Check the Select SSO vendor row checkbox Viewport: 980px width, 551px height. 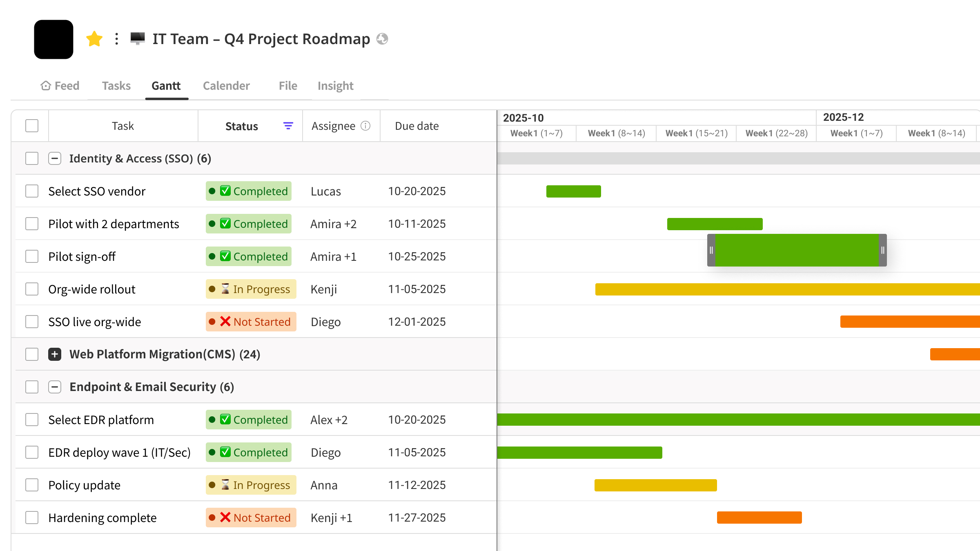pyautogui.click(x=32, y=191)
